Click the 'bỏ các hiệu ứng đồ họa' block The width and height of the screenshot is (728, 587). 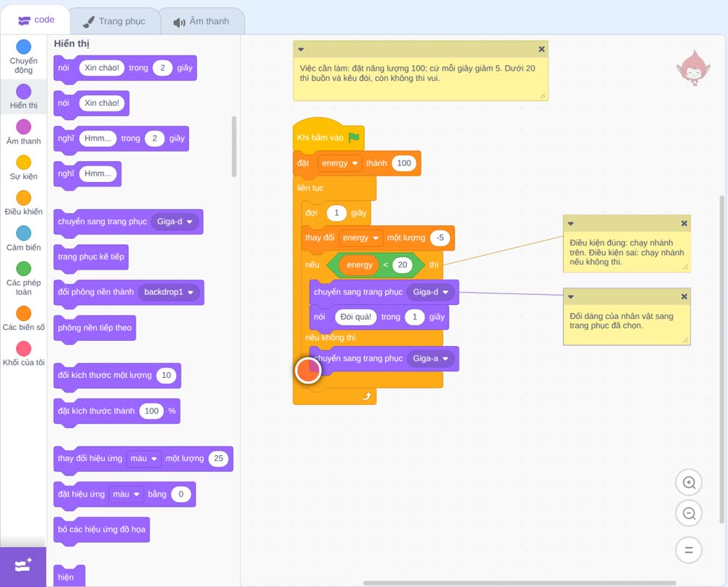(102, 529)
